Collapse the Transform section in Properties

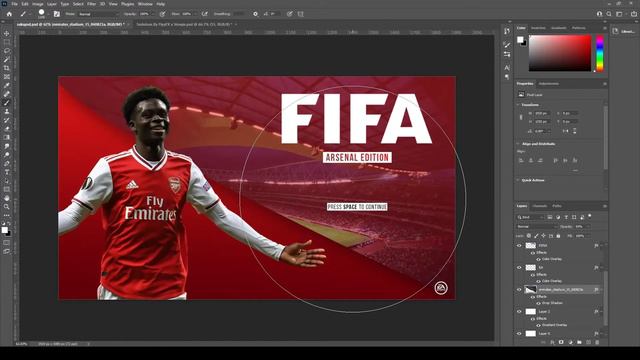[x=518, y=105]
